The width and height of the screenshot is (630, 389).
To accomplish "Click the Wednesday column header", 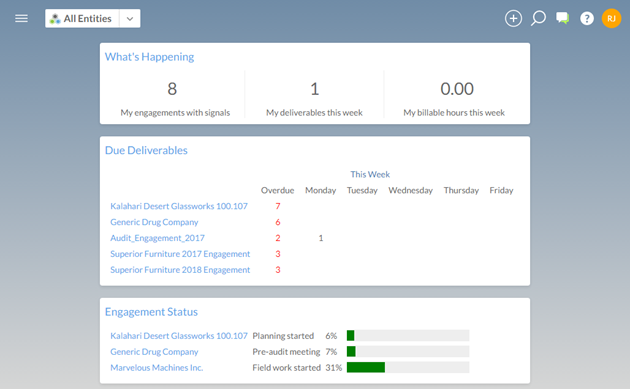I will 411,190.
